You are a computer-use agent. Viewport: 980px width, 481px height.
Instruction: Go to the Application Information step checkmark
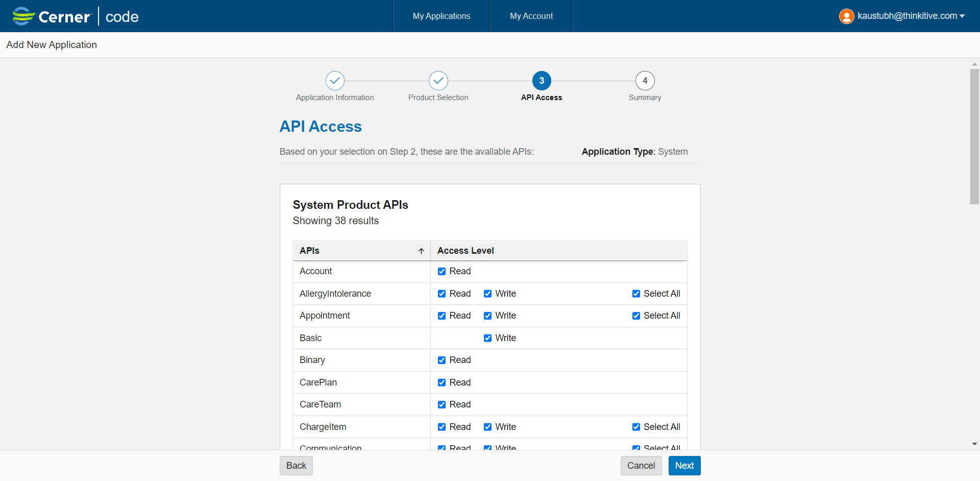click(335, 81)
